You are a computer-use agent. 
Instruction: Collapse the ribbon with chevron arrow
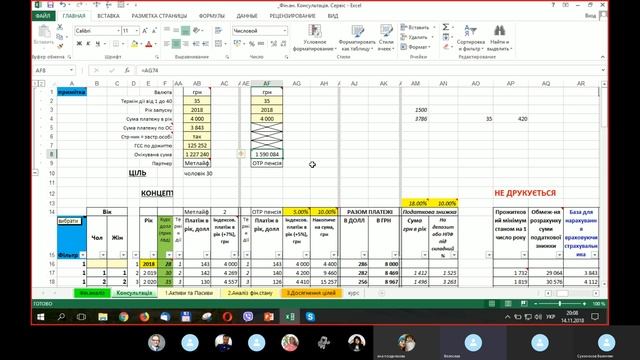click(x=602, y=57)
